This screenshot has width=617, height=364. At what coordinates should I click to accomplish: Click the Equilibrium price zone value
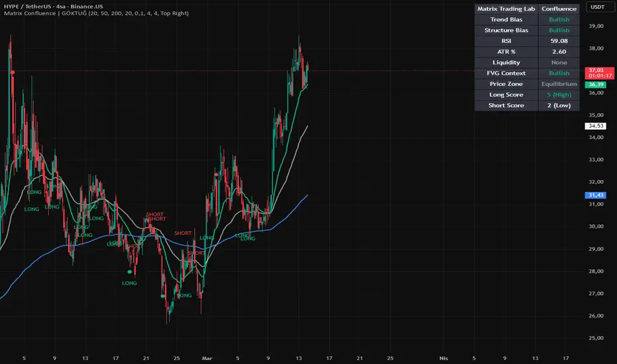tap(559, 84)
